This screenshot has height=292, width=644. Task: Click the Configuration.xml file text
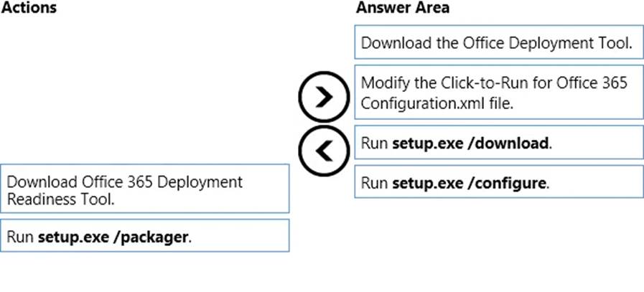coord(437,103)
